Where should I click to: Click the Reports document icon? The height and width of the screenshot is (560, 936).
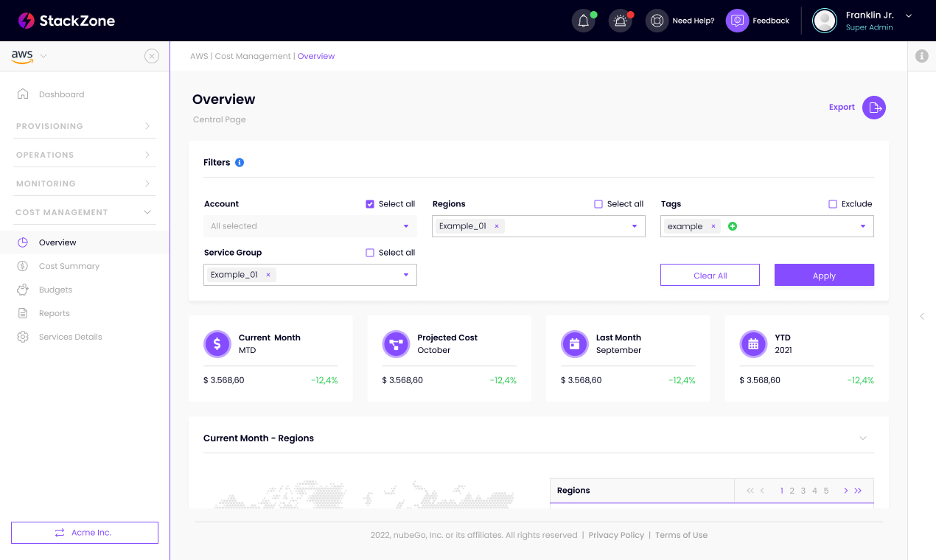pyautogui.click(x=23, y=313)
